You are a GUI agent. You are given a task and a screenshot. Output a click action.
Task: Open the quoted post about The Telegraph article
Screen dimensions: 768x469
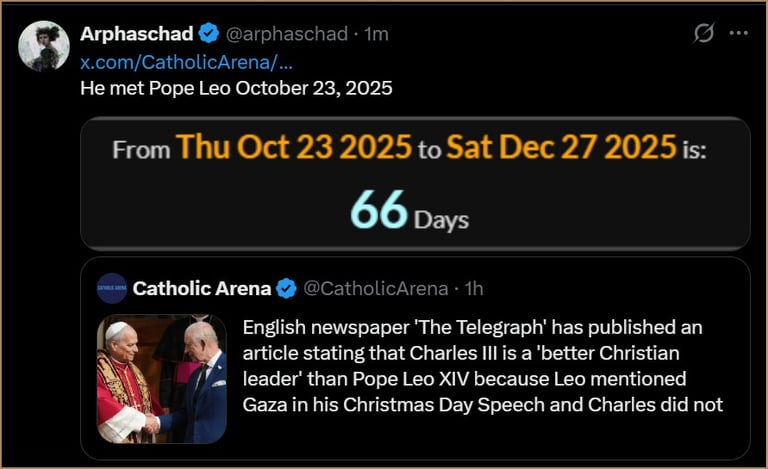[x=482, y=366]
